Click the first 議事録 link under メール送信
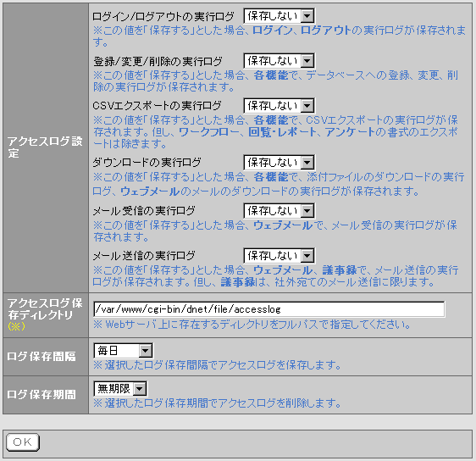The width and height of the screenshot is (476, 461). pos(340,270)
